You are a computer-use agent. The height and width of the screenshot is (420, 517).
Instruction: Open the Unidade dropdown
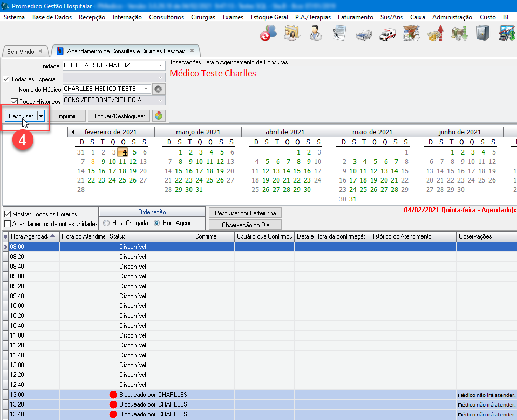[x=160, y=66]
